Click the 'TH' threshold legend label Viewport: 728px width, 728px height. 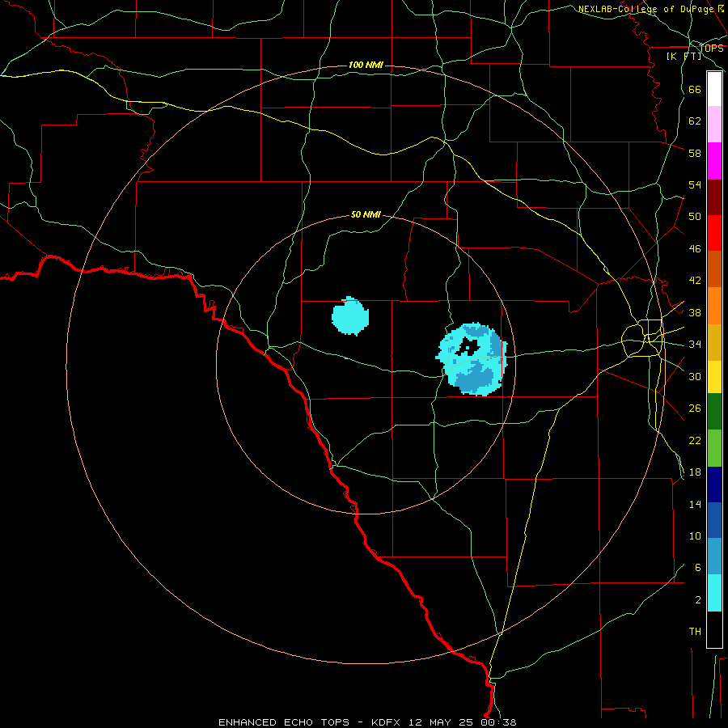(x=695, y=632)
